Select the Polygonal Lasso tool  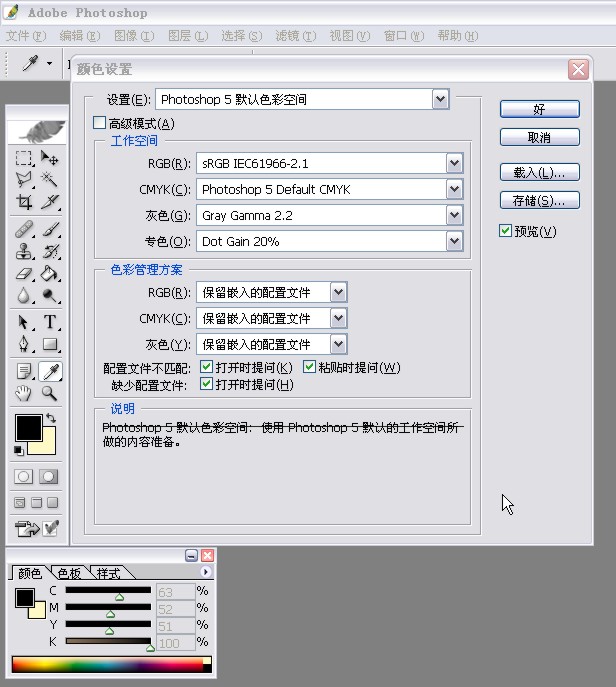point(24,179)
